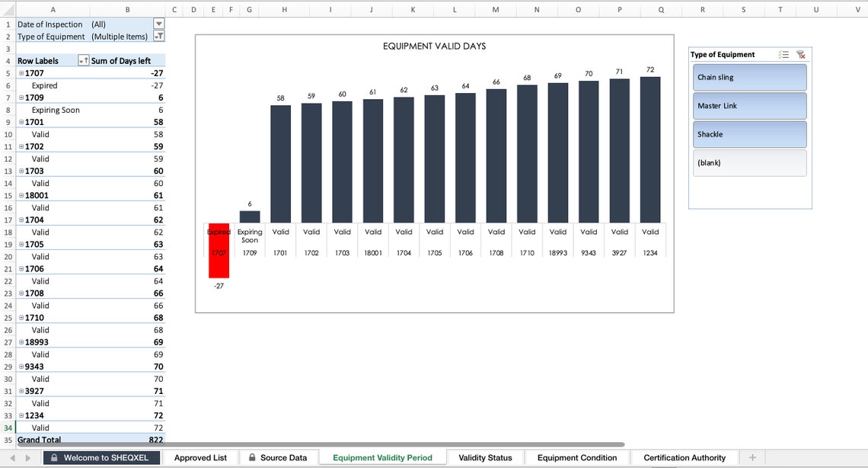Open the Row Labels sort and filter dropdown
The width and height of the screenshot is (868, 468).
[x=84, y=60]
